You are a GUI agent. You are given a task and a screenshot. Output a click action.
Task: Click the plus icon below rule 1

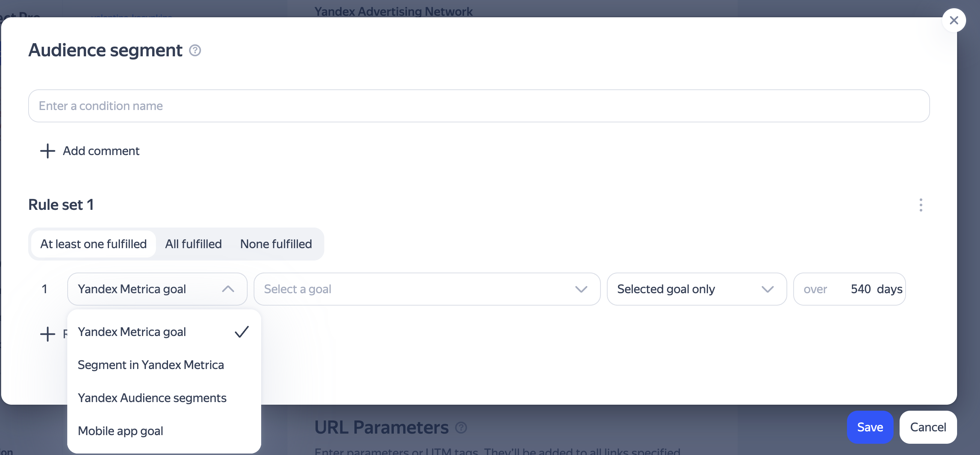pyautogui.click(x=48, y=334)
